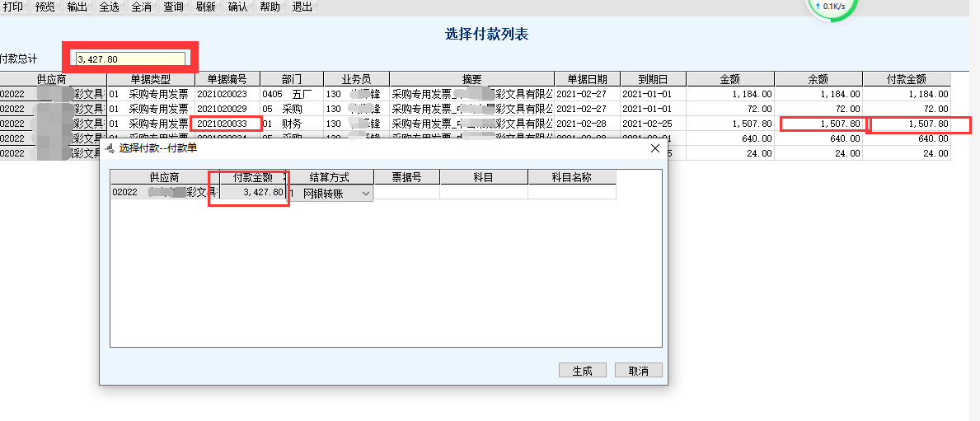This screenshot has height=421, width=980.
Task: Choose 全选 to select all rows
Action: 110,7
